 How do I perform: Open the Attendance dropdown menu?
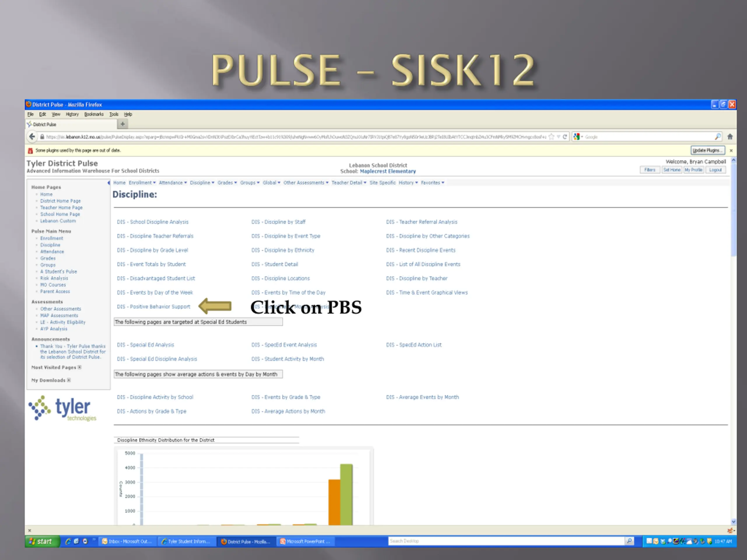(172, 183)
